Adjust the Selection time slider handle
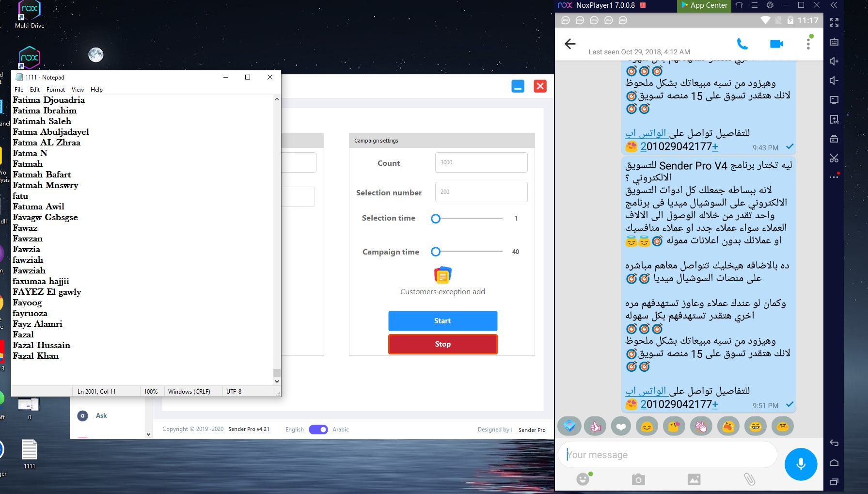 [x=436, y=219]
